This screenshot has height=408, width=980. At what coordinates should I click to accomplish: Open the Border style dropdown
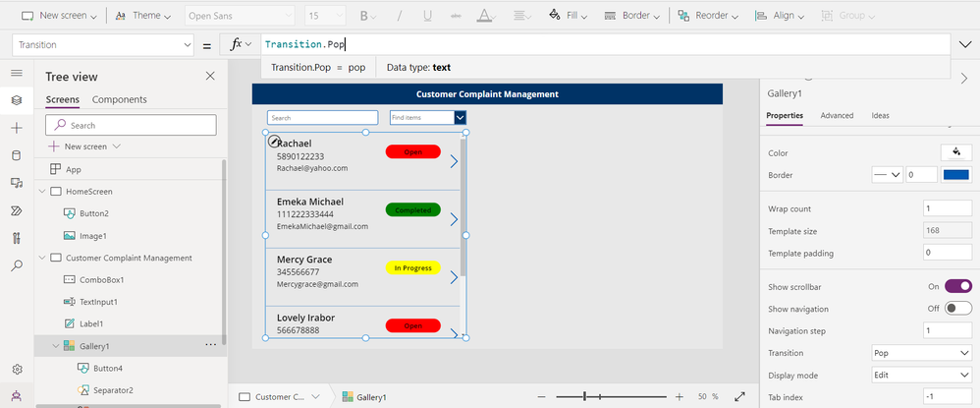(888, 175)
